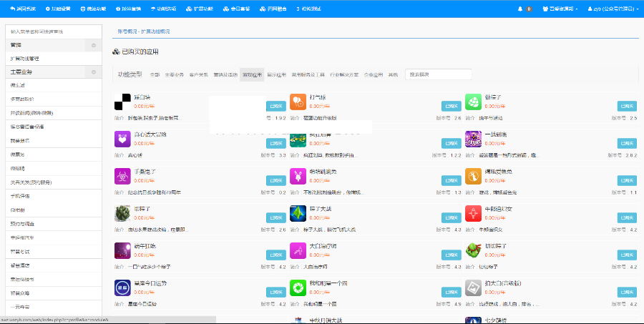
Task: Open 微生活 in the sidebar
Action: pyautogui.click(x=54, y=85)
